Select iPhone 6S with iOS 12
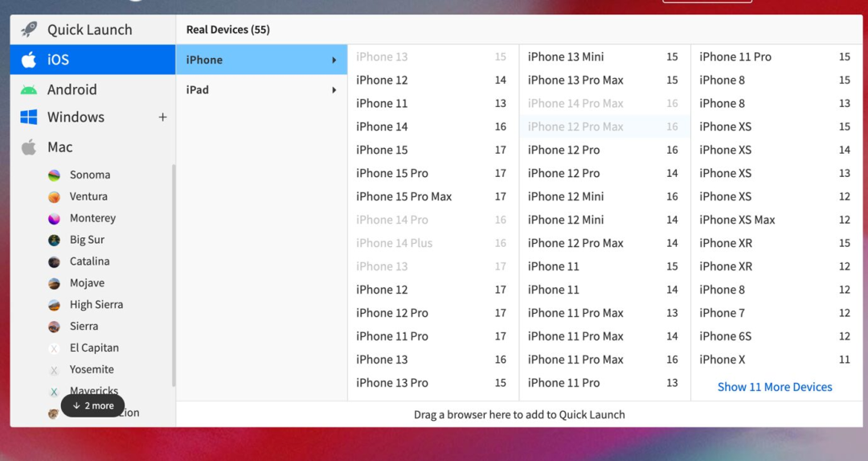Viewport: 868px width, 461px height. [776, 335]
